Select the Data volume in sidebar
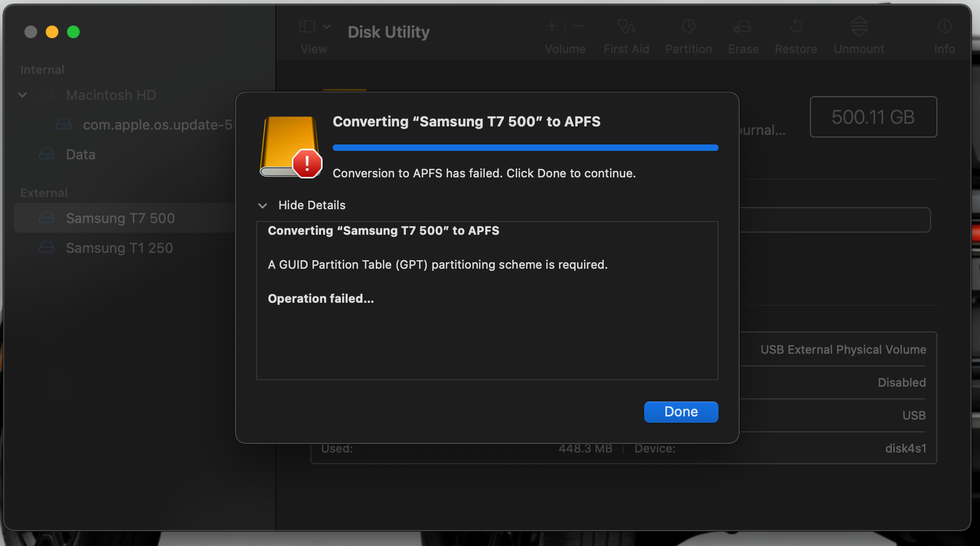The height and width of the screenshot is (546, 980). (81, 155)
